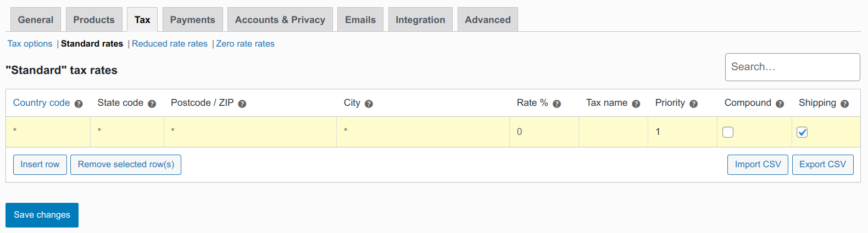Uncheck the Shipping checkbox in the row
This screenshot has width=868, height=233.
pos(802,132)
